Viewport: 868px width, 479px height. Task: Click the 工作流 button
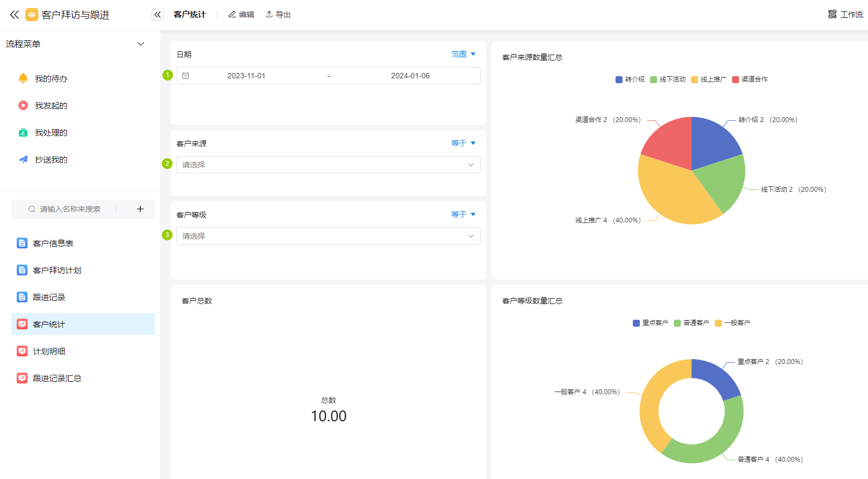pos(845,15)
